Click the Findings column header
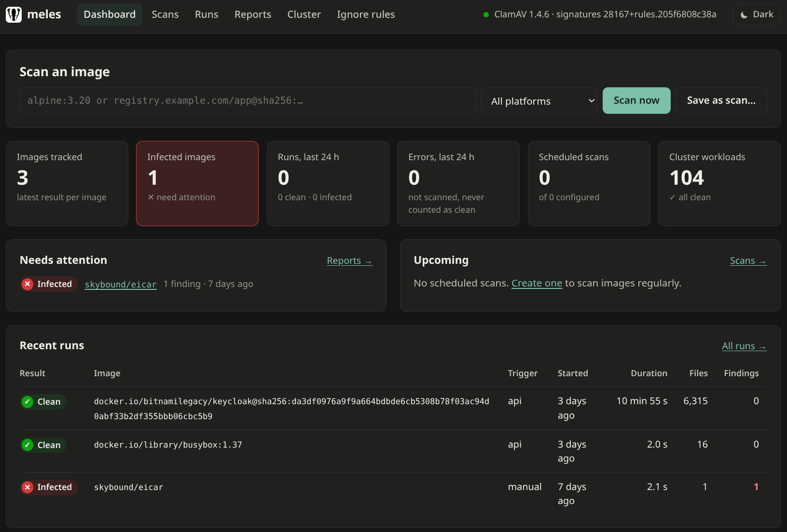The width and height of the screenshot is (787, 532). (x=741, y=373)
